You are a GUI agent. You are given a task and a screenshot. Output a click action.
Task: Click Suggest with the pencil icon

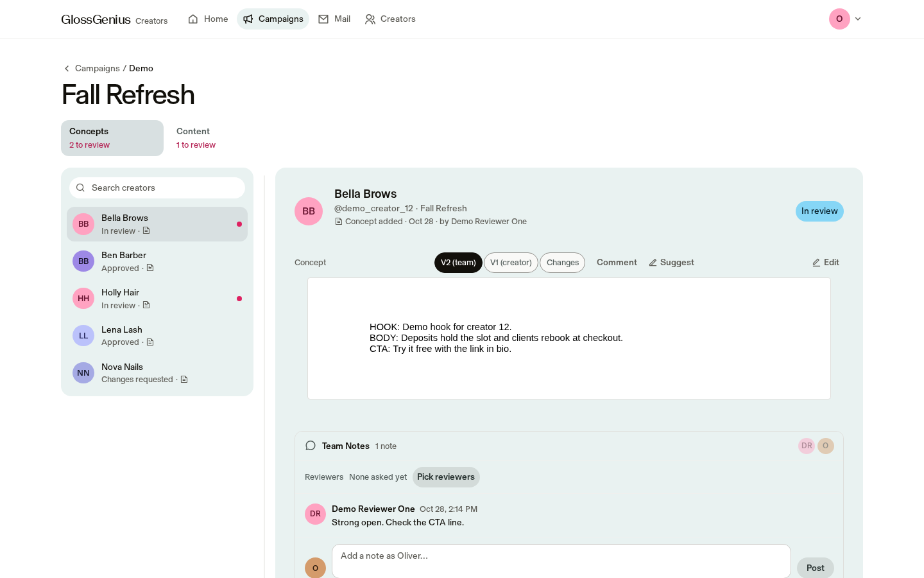coord(671,263)
